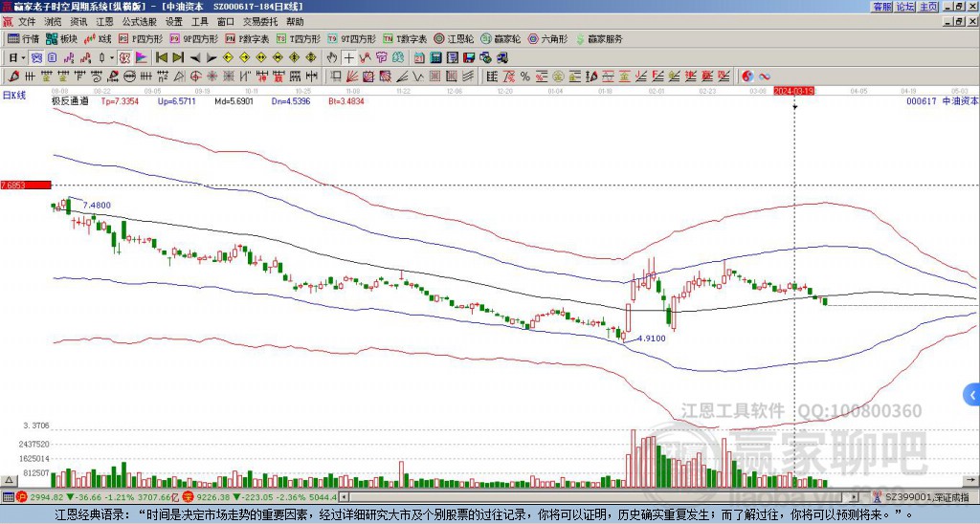This screenshot has height=524, width=980.
Task: Open the 资讯 menu
Action: coord(78,22)
